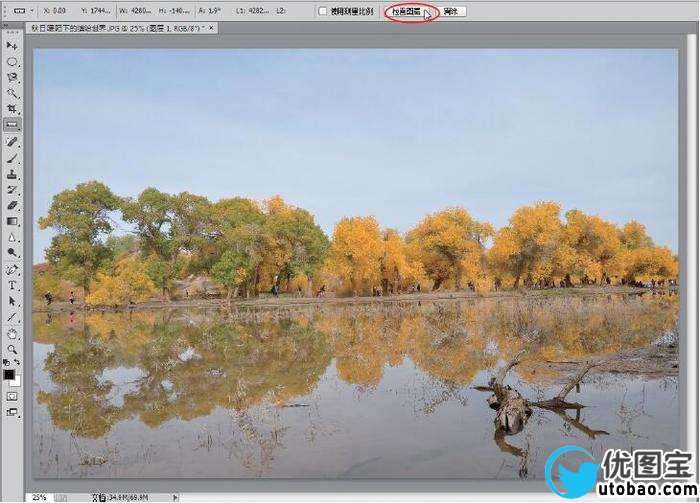
Task: Reset default foreground and background colors
Action: 6,362
